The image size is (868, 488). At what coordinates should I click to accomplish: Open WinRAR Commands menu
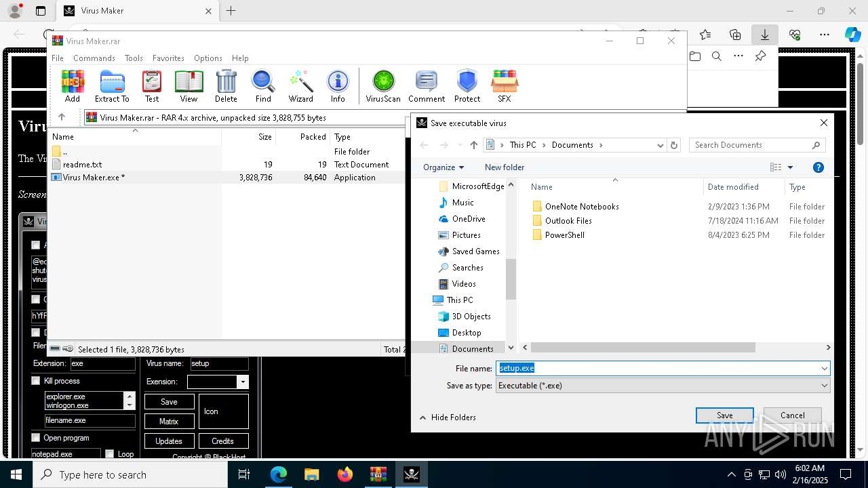(x=94, y=58)
